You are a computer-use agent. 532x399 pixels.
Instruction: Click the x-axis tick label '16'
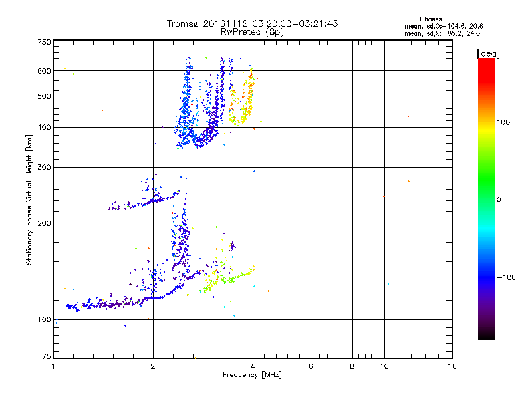coord(452,366)
